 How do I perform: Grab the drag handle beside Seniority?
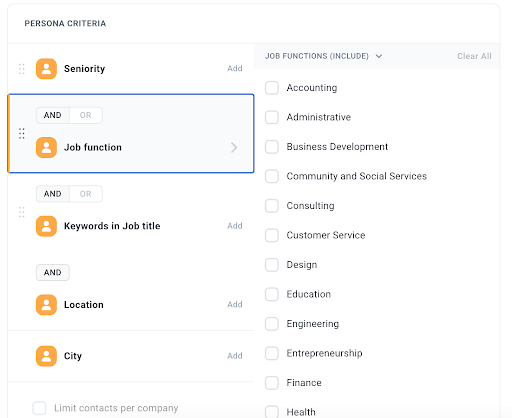tap(22, 69)
